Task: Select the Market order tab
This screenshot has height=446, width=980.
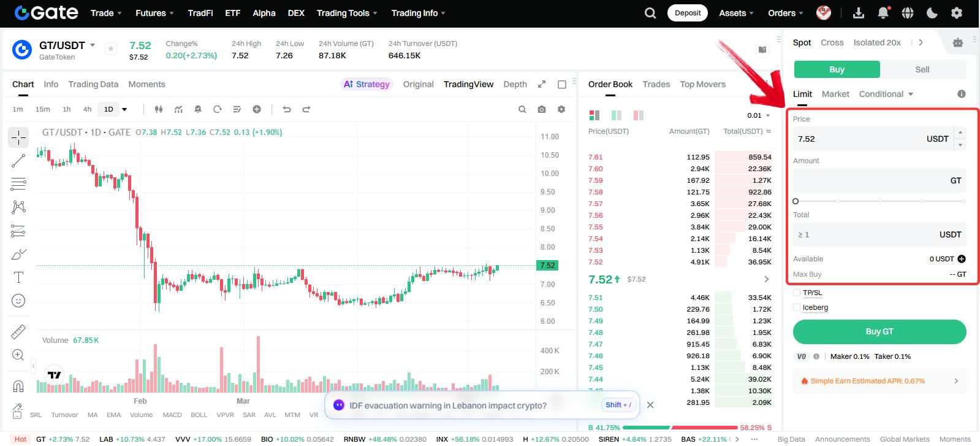Action: point(835,94)
